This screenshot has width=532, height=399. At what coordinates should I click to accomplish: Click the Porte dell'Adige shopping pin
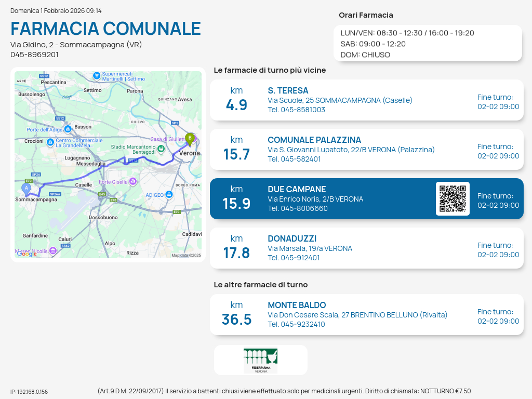tap(68, 129)
